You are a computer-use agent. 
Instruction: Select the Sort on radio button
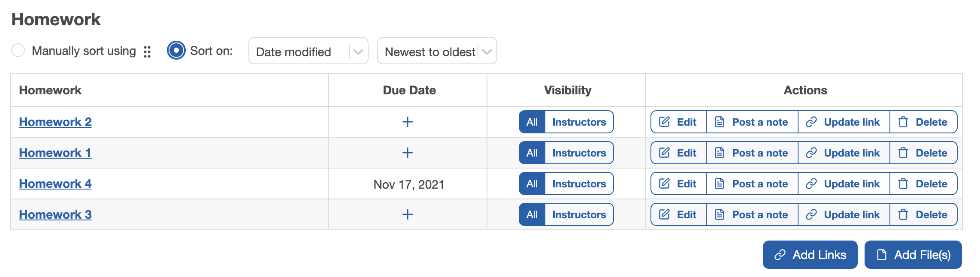(176, 50)
